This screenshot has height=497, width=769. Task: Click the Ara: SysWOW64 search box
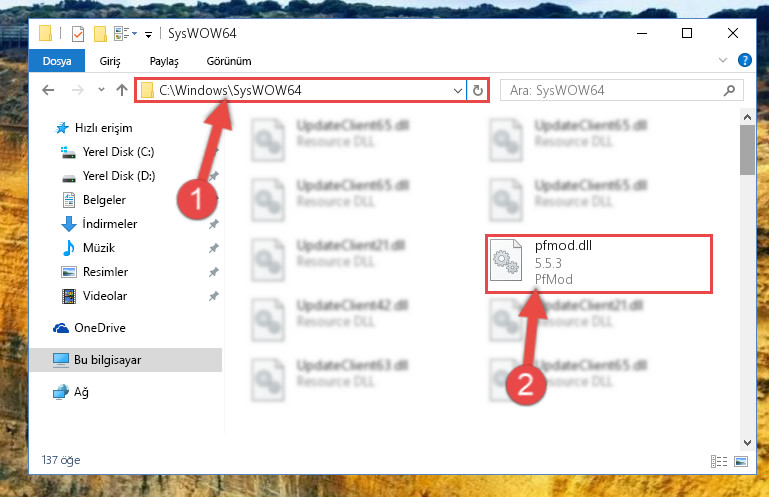pyautogui.click(x=611, y=90)
